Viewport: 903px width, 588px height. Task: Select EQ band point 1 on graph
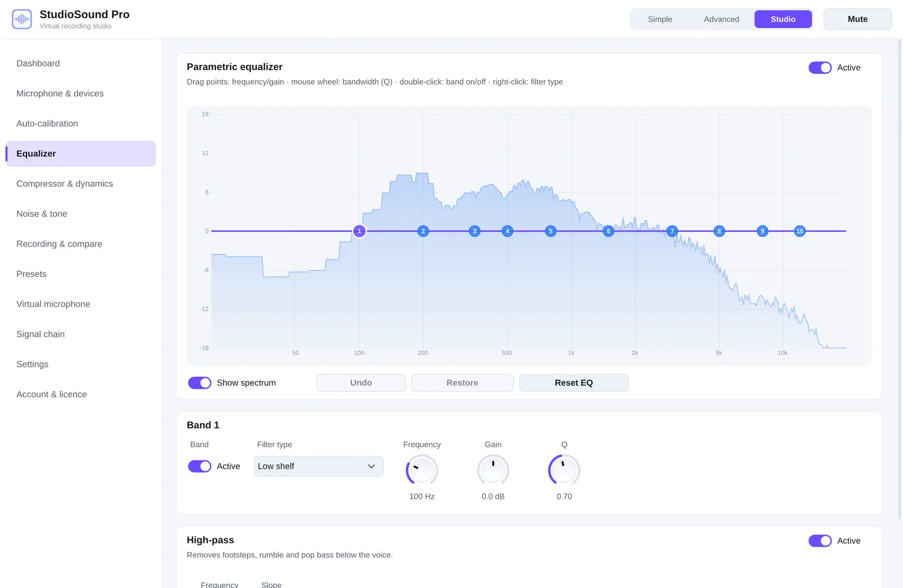click(x=360, y=231)
